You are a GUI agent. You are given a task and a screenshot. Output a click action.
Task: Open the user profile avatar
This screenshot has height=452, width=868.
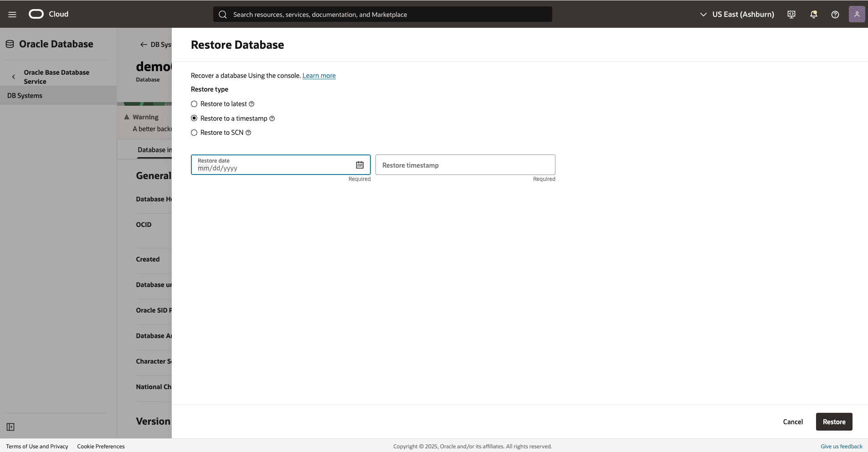[x=857, y=14]
